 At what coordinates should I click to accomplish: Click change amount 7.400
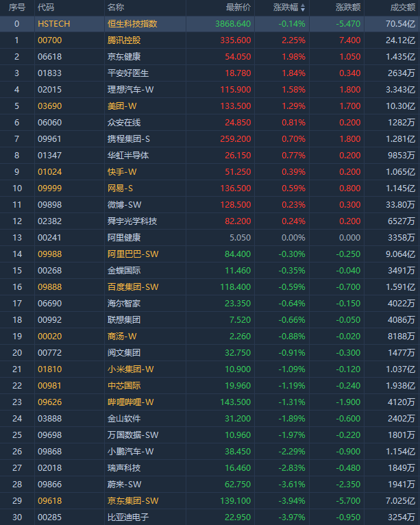350,40
